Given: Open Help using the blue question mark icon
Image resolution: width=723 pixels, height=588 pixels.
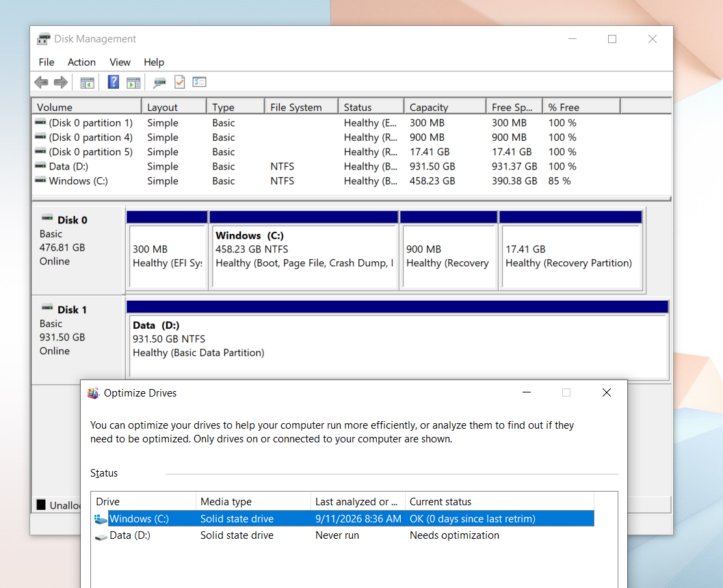Looking at the screenshot, I should pyautogui.click(x=114, y=82).
